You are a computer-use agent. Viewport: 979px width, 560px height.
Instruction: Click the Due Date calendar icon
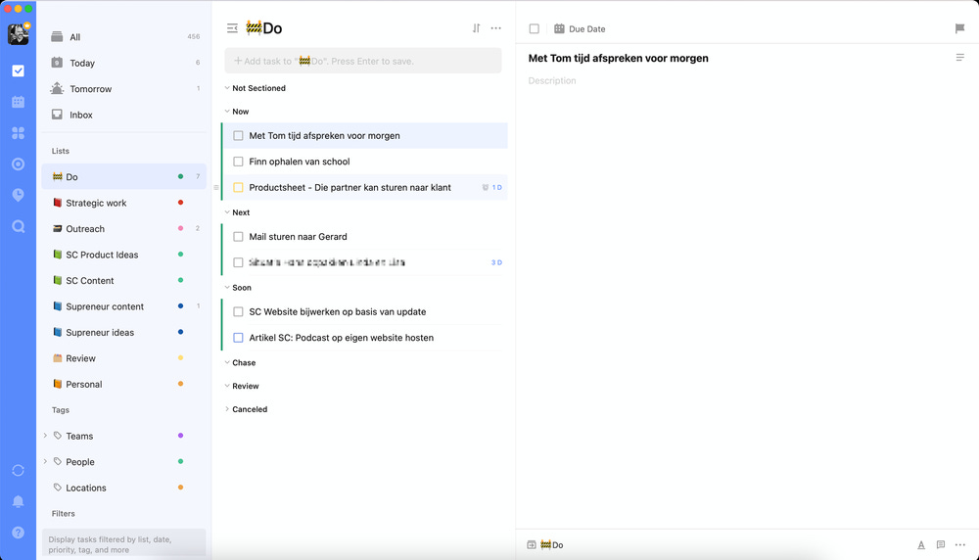coord(559,28)
